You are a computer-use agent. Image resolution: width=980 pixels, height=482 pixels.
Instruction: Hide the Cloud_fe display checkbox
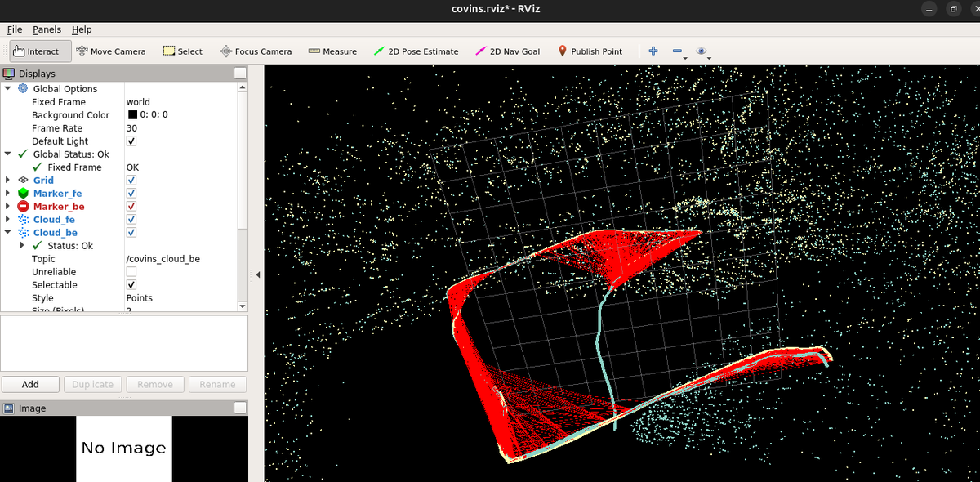point(131,219)
